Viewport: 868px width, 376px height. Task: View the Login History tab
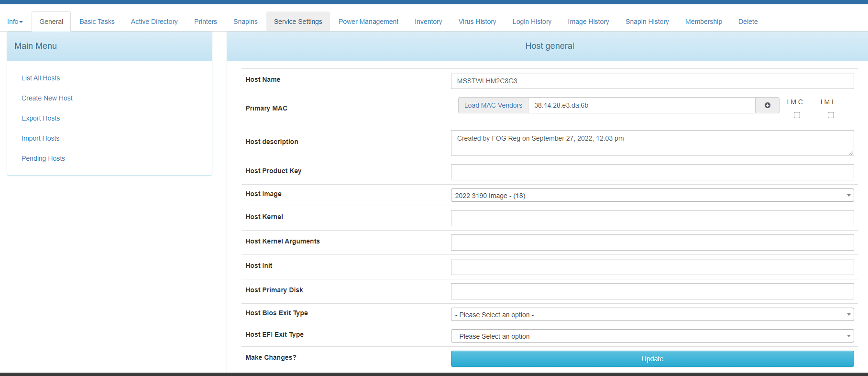532,22
